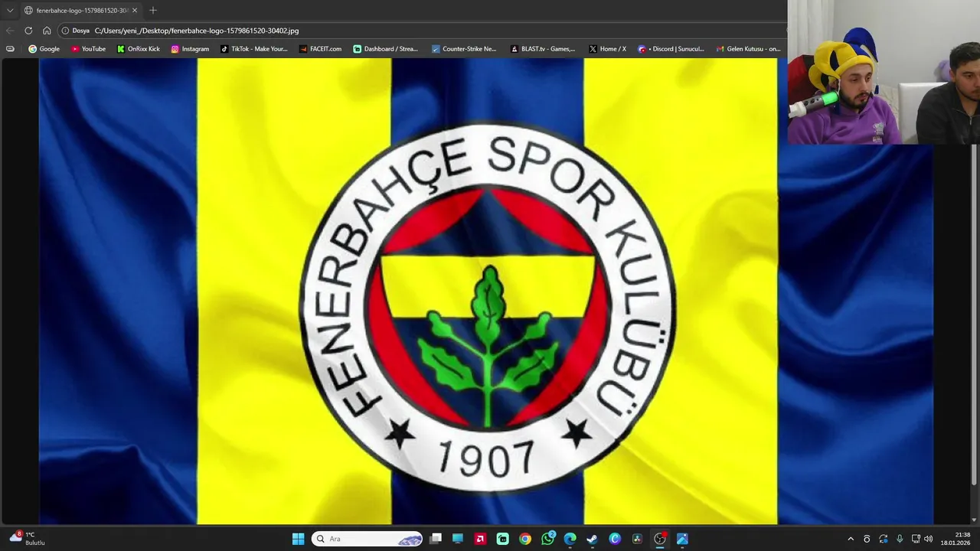This screenshot has height=551, width=980.
Task: Switch to OBS Studio in the taskbar
Action: click(x=659, y=539)
